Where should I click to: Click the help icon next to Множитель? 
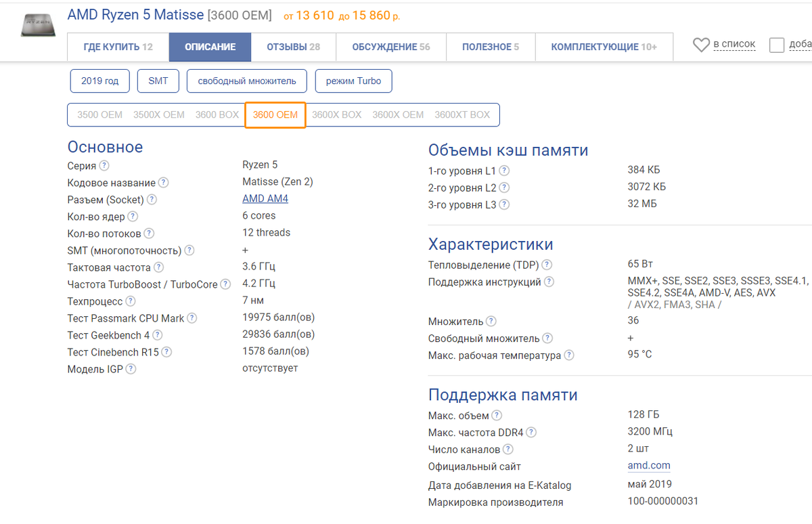[491, 322]
